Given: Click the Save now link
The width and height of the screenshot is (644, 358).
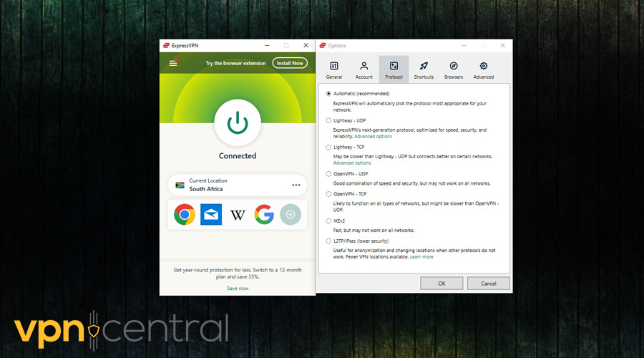Looking at the screenshot, I should pyautogui.click(x=238, y=289).
